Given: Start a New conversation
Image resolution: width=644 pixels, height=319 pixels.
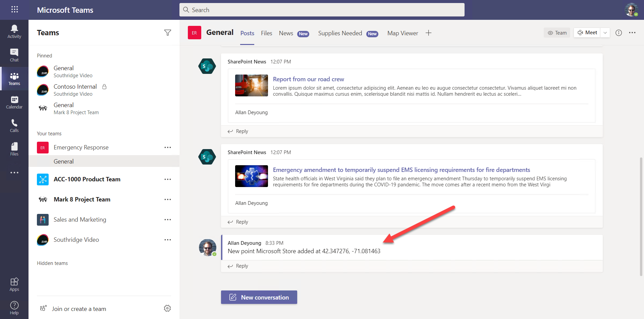Looking at the screenshot, I should coord(259,297).
